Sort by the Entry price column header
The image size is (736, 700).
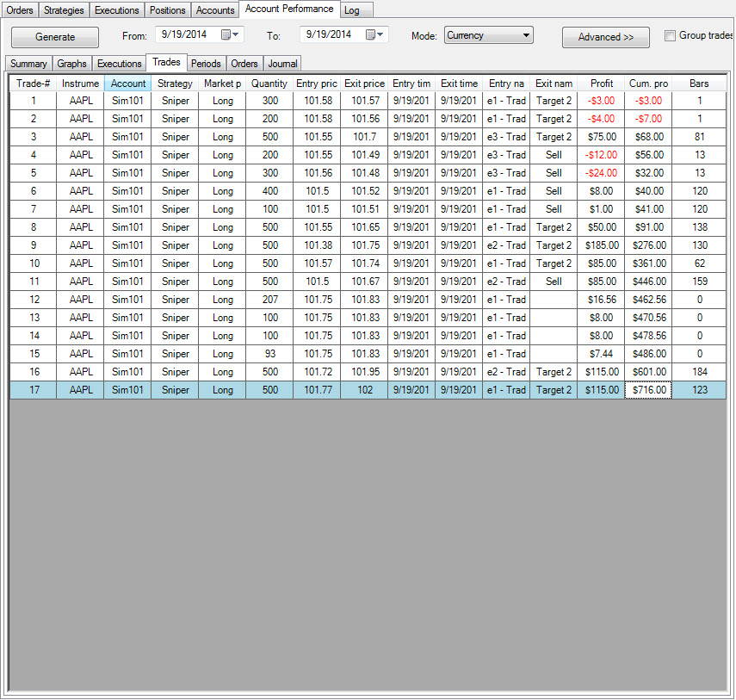(x=317, y=84)
